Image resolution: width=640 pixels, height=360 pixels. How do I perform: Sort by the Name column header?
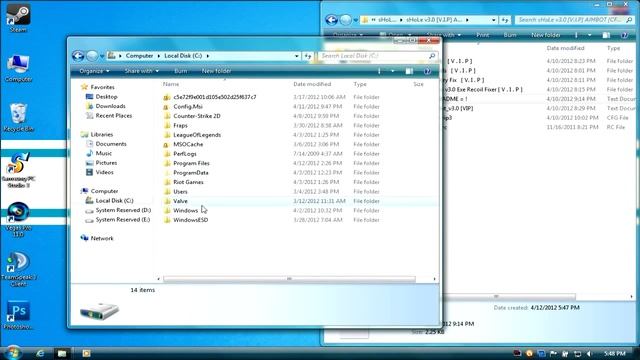point(171,84)
